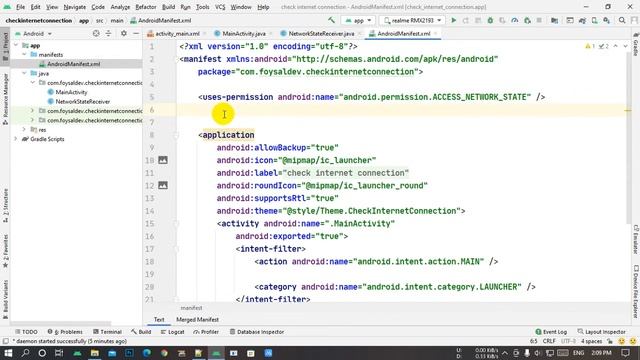
Task: Open the Logcat tool window
Action: point(173,332)
